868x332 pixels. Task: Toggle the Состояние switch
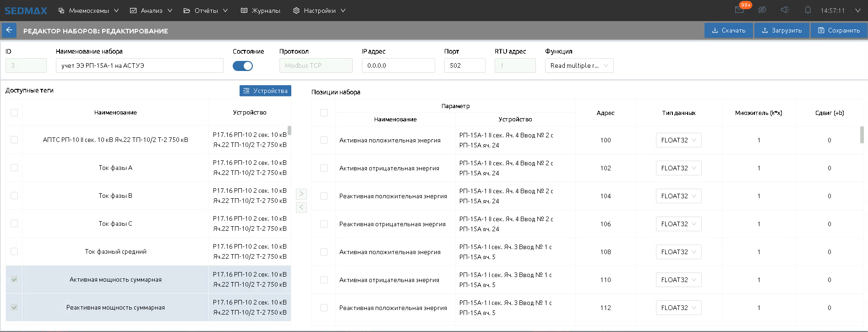242,66
